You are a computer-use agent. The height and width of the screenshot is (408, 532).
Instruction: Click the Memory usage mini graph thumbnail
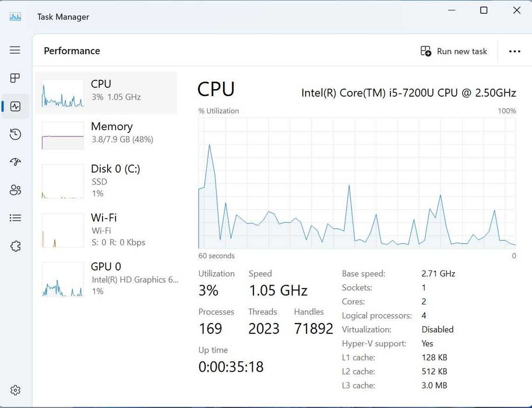[x=63, y=135]
